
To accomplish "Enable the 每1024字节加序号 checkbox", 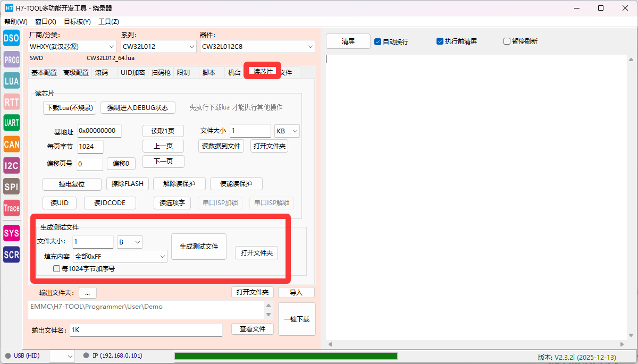I will [56, 269].
